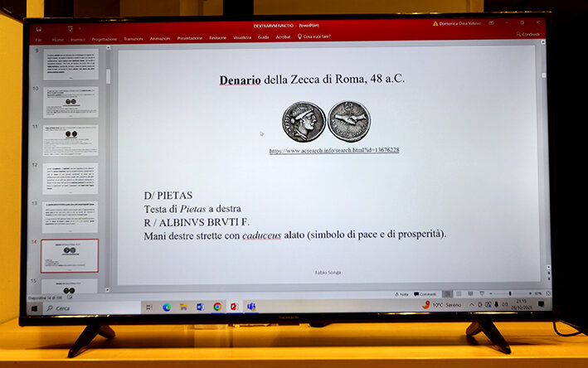Click the PowerPoint taskbar icon

pyautogui.click(x=235, y=307)
